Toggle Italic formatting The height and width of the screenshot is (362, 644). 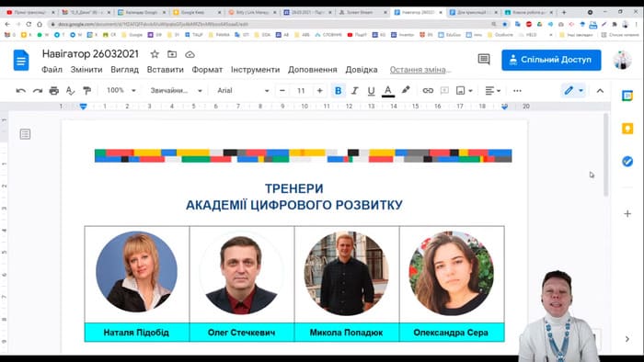(x=354, y=91)
